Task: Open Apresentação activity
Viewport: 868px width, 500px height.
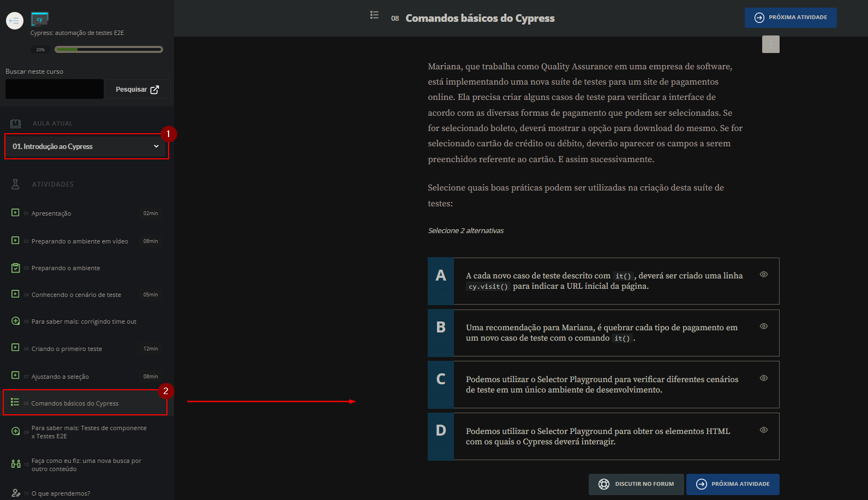Action: click(x=51, y=213)
